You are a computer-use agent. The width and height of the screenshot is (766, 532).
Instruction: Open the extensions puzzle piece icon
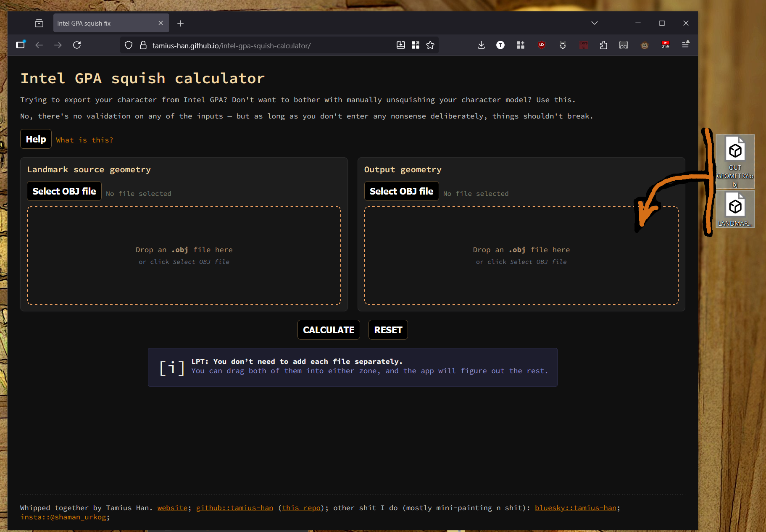click(x=603, y=45)
